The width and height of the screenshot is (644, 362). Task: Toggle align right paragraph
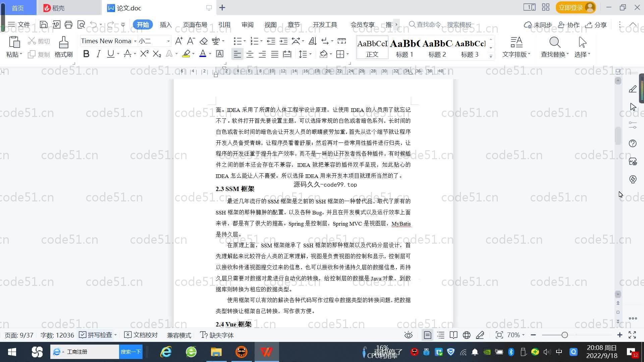click(262, 54)
